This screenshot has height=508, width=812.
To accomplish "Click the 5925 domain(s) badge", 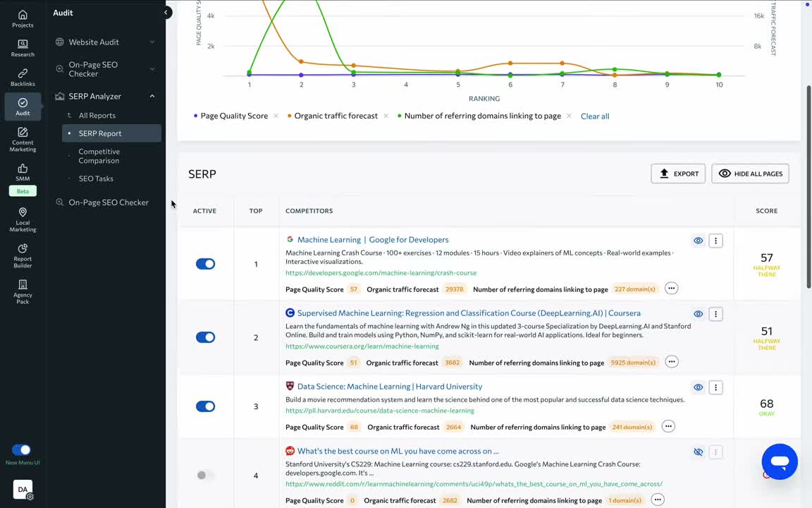I will pyautogui.click(x=633, y=363).
